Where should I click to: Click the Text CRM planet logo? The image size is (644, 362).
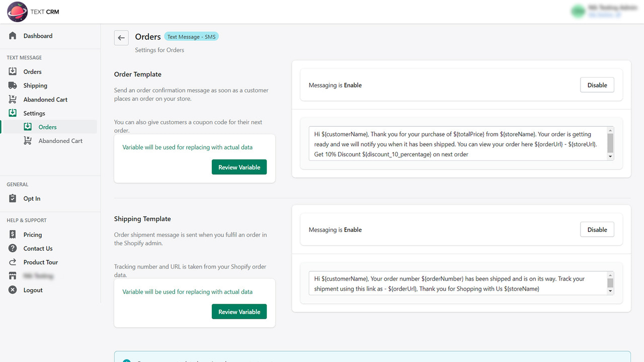[17, 12]
